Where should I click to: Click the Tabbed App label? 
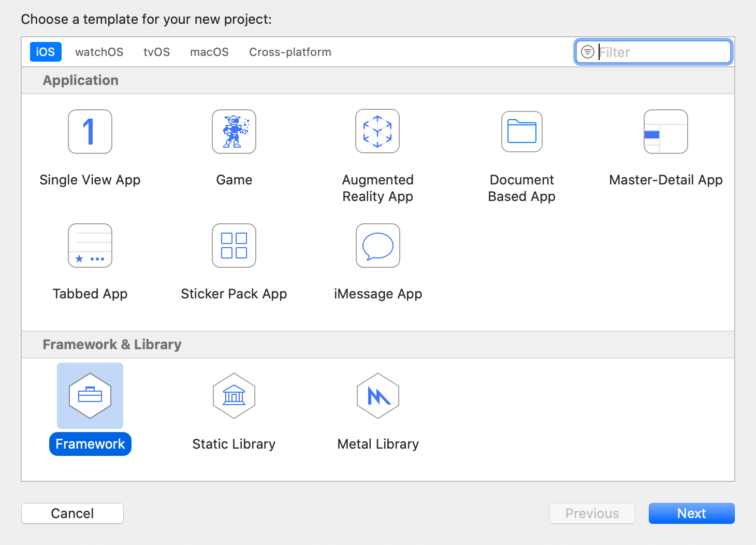point(90,294)
